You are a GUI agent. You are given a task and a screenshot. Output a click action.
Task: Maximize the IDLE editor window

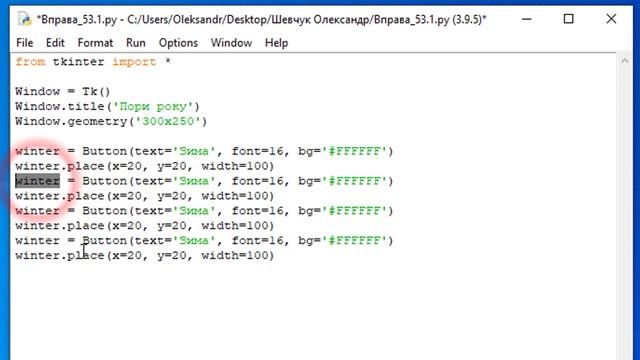tap(568, 19)
